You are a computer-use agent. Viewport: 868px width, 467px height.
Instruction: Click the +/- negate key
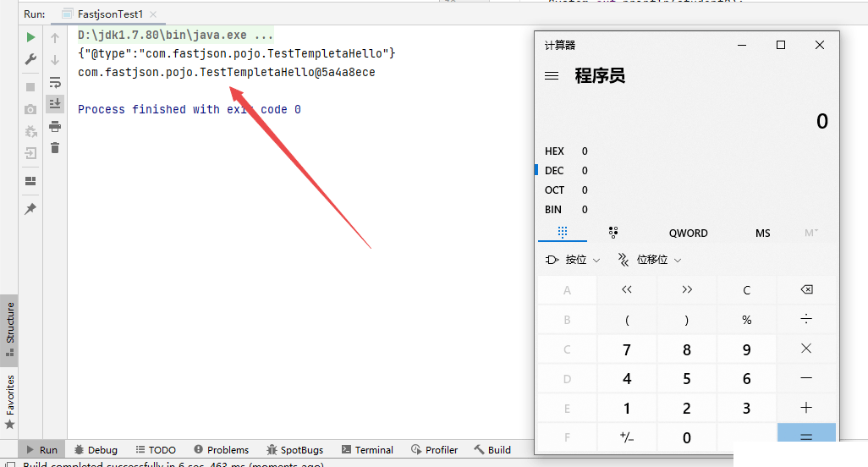627,437
